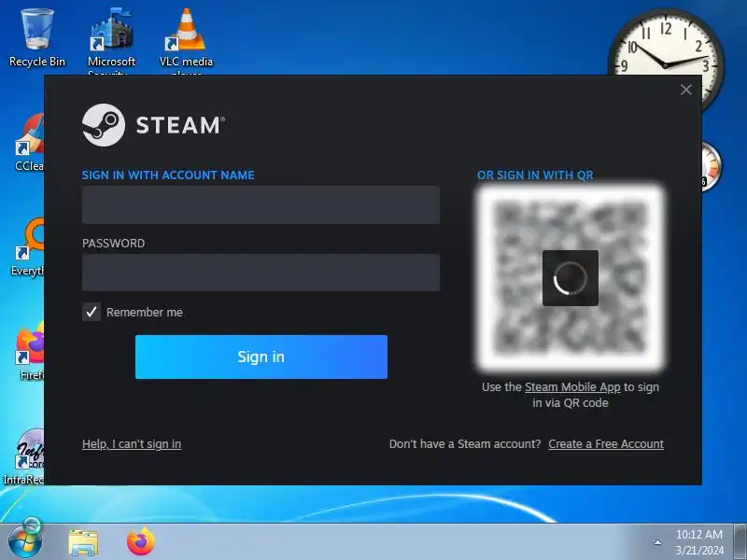Click the account name input field
Image resolution: width=747 pixels, height=560 pixels.
(x=261, y=204)
